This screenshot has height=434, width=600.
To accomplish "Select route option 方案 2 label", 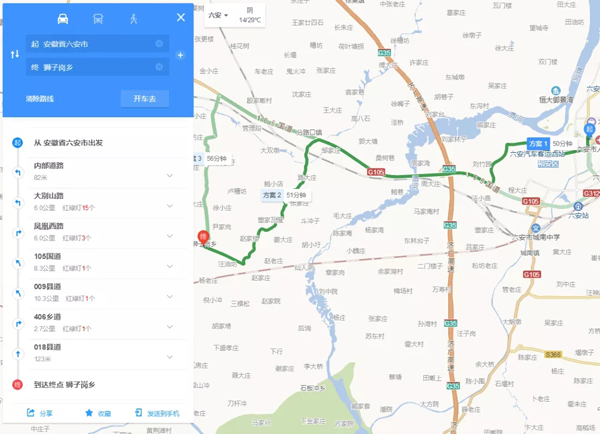I will click(x=272, y=195).
